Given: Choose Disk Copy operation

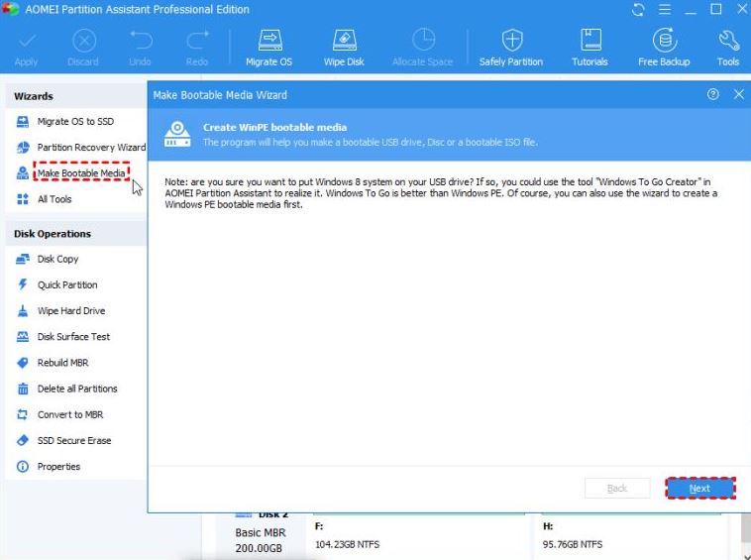Looking at the screenshot, I should tap(57, 259).
